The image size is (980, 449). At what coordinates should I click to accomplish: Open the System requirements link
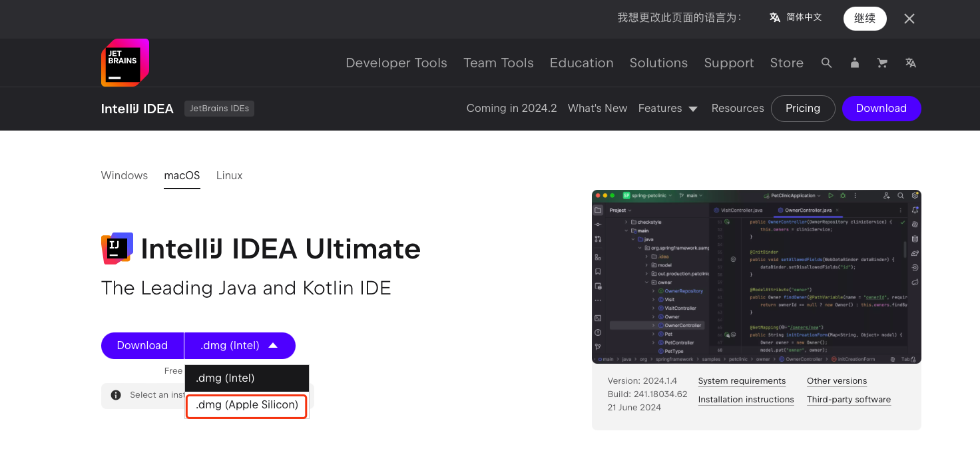coord(742,381)
